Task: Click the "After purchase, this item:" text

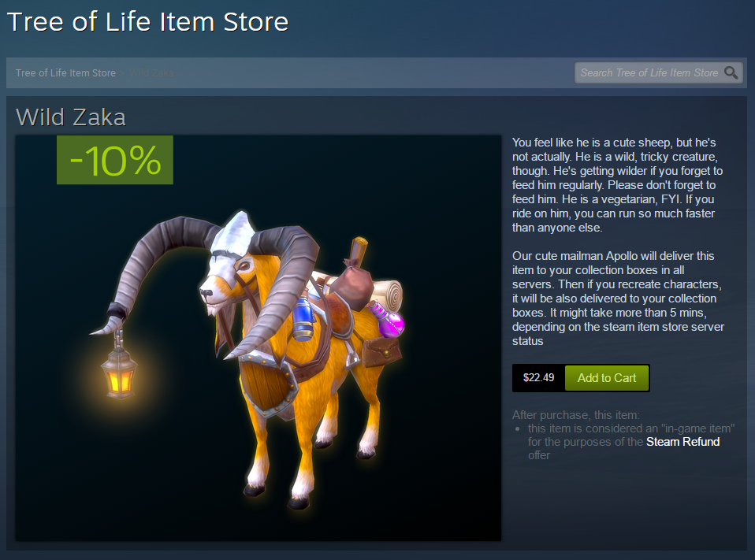Action: (x=575, y=415)
